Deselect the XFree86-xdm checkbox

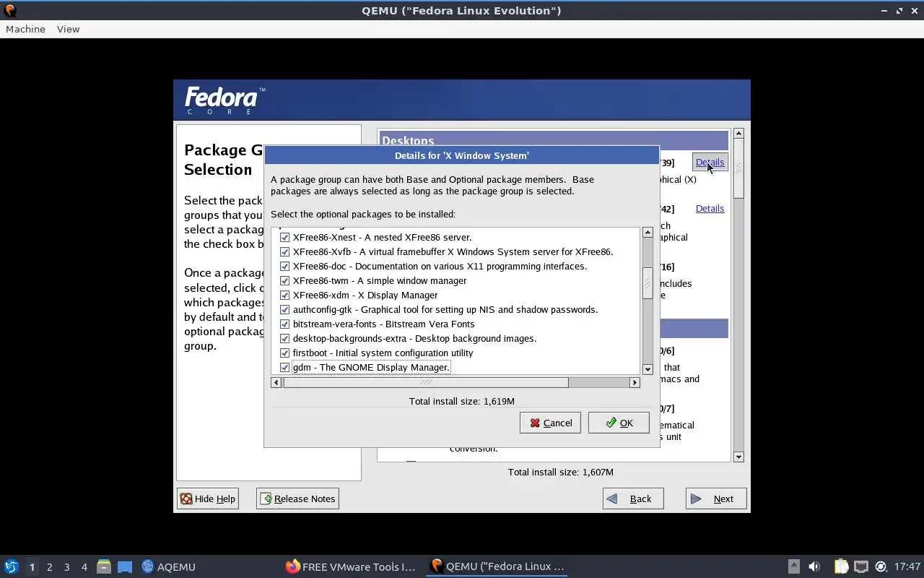tap(284, 295)
